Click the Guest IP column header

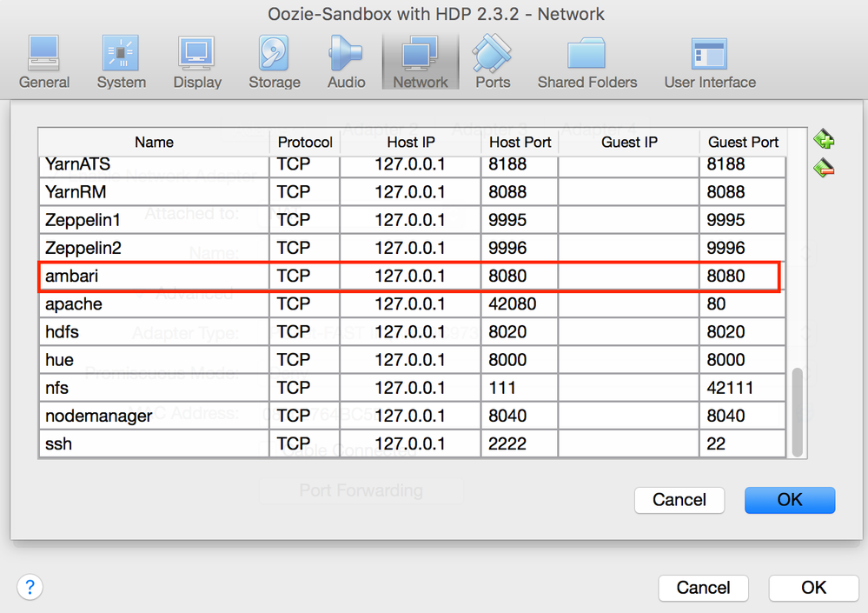[629, 143]
